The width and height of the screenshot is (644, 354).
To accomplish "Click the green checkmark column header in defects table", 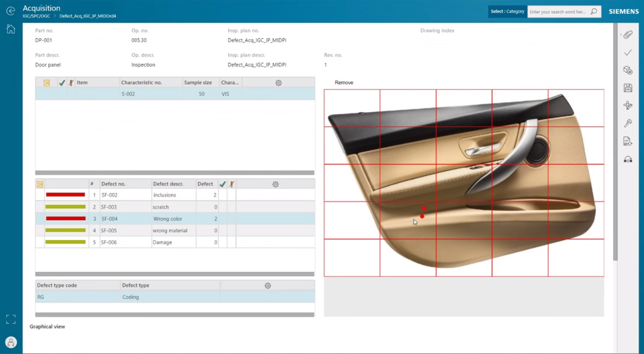I will coord(223,184).
